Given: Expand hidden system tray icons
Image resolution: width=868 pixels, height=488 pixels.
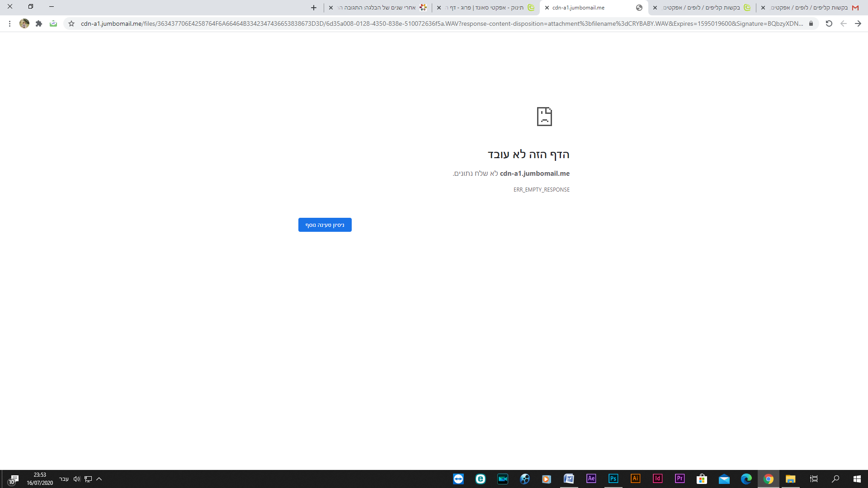Looking at the screenshot, I should pos(99,479).
